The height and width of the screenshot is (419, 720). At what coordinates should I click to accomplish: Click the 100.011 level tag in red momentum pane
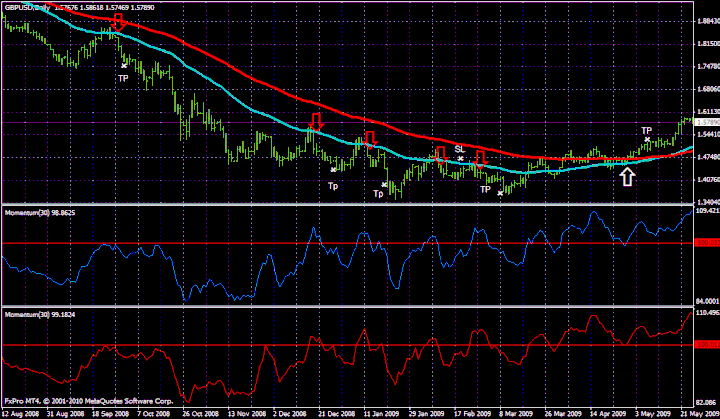pyautogui.click(x=708, y=345)
